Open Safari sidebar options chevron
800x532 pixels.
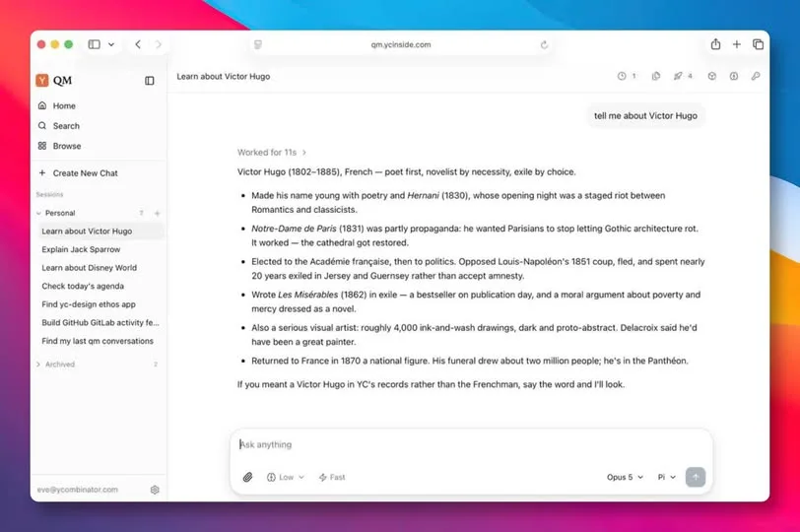tap(111, 44)
